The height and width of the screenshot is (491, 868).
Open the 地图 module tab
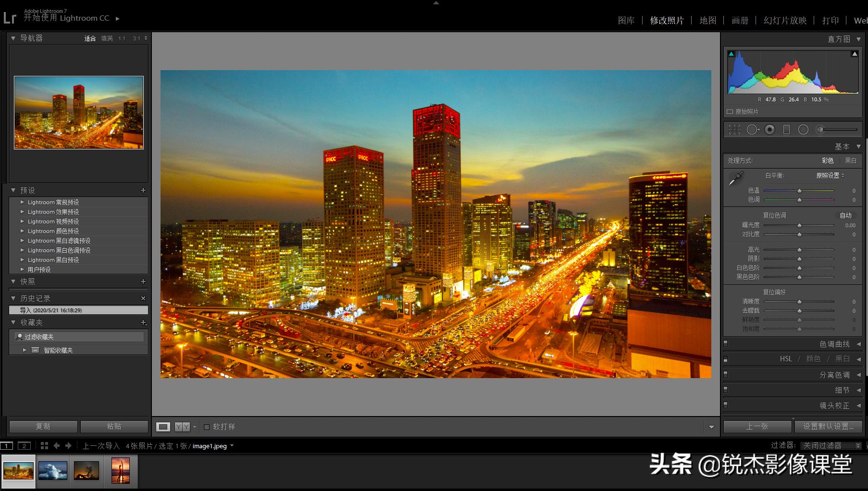pyautogui.click(x=708, y=21)
